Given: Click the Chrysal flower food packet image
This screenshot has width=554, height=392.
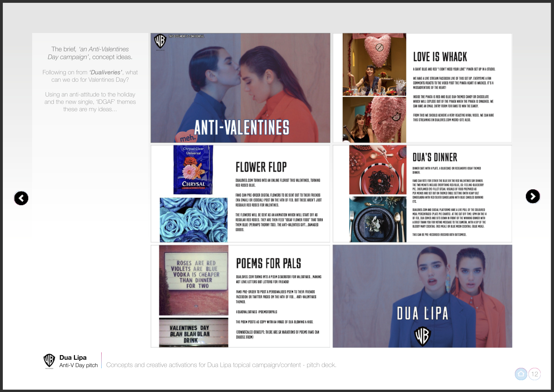Looking at the screenshot, I should (x=193, y=169).
